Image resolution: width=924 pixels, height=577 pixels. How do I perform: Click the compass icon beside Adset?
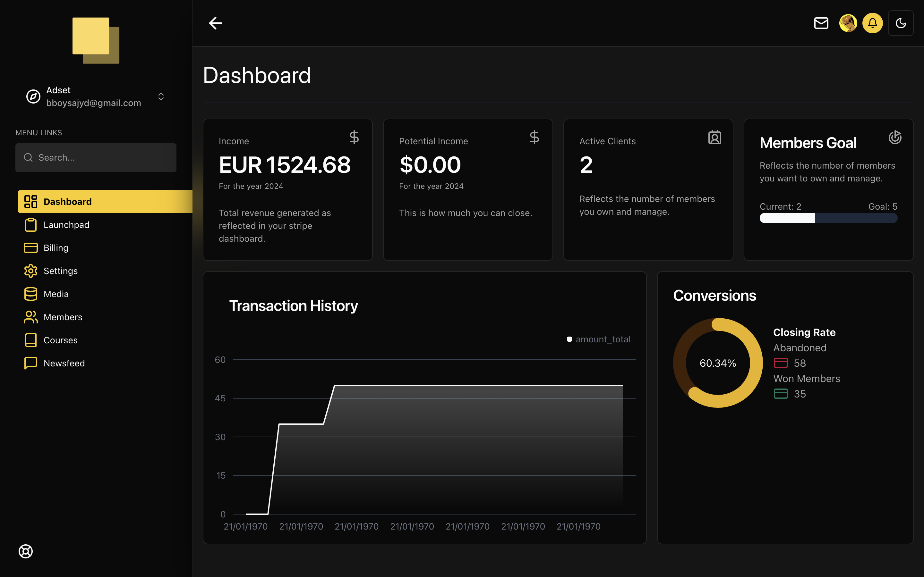pos(33,96)
